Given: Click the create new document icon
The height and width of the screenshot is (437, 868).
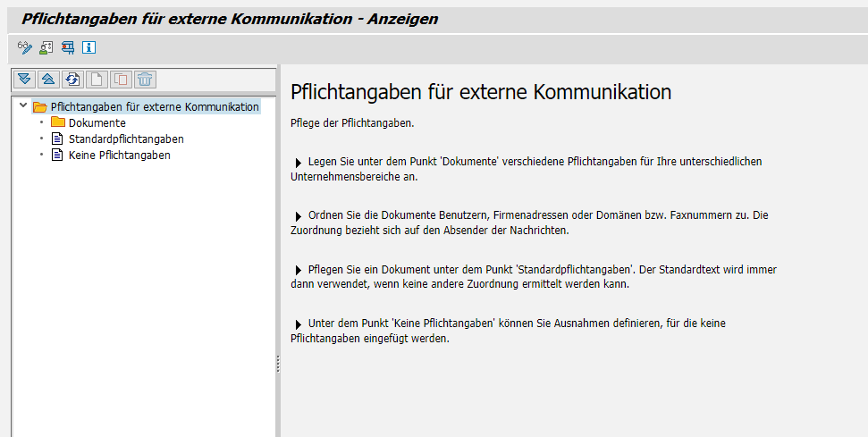Looking at the screenshot, I should 97,80.
